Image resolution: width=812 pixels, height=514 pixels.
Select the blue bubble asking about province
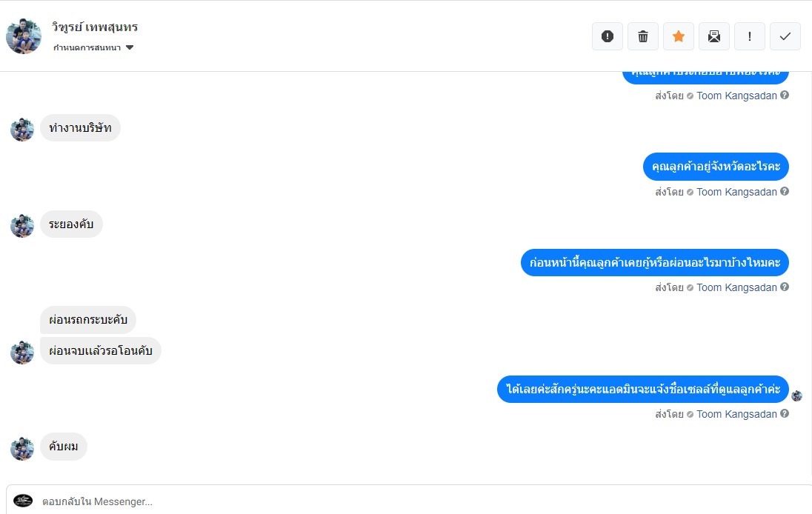coord(716,167)
